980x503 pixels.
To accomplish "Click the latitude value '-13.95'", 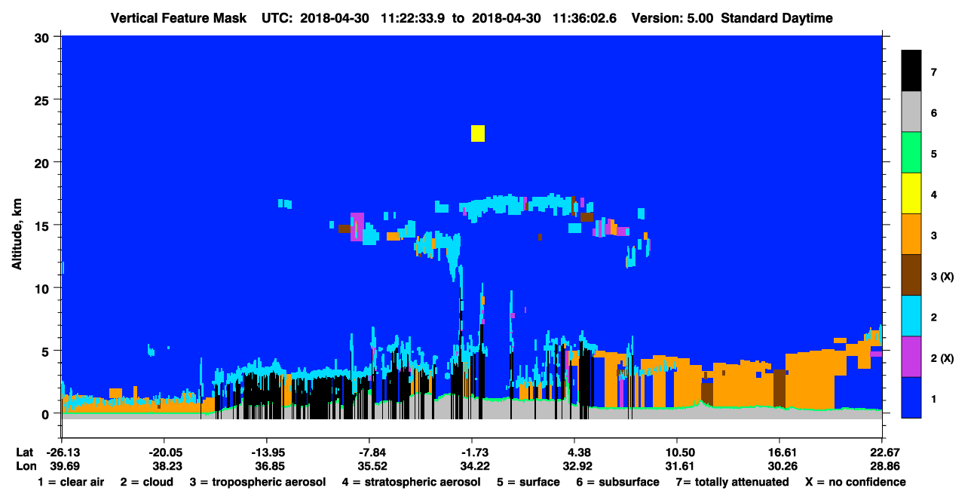I will tap(267, 452).
